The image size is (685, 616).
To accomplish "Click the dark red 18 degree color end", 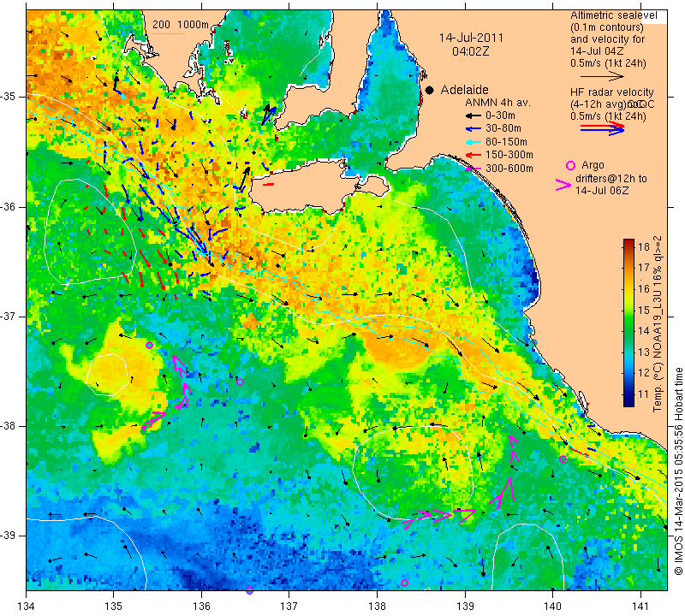I will [x=628, y=243].
